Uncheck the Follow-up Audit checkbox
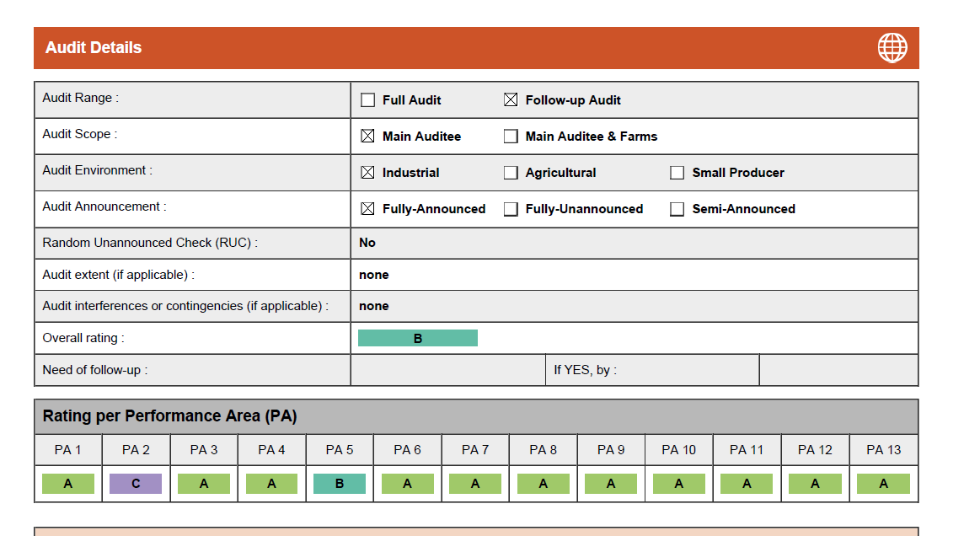This screenshot has width=980, height=536. point(511,100)
